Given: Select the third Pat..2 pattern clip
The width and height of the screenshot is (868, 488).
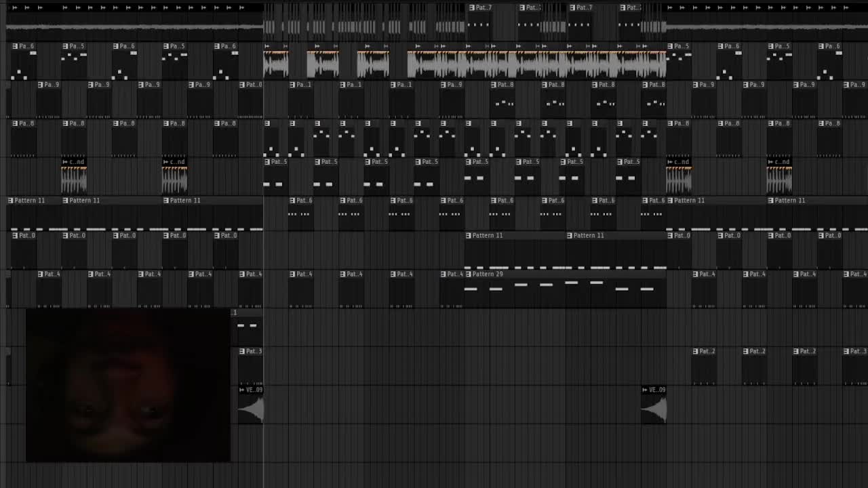Looking at the screenshot, I should click(806, 366).
